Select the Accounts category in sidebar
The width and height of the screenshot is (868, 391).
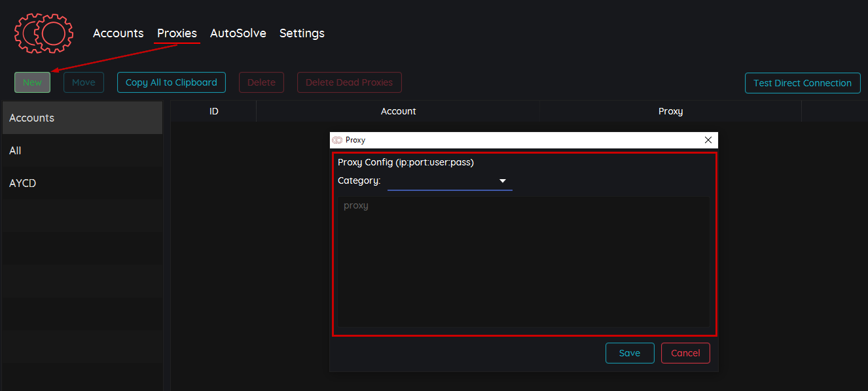point(82,118)
